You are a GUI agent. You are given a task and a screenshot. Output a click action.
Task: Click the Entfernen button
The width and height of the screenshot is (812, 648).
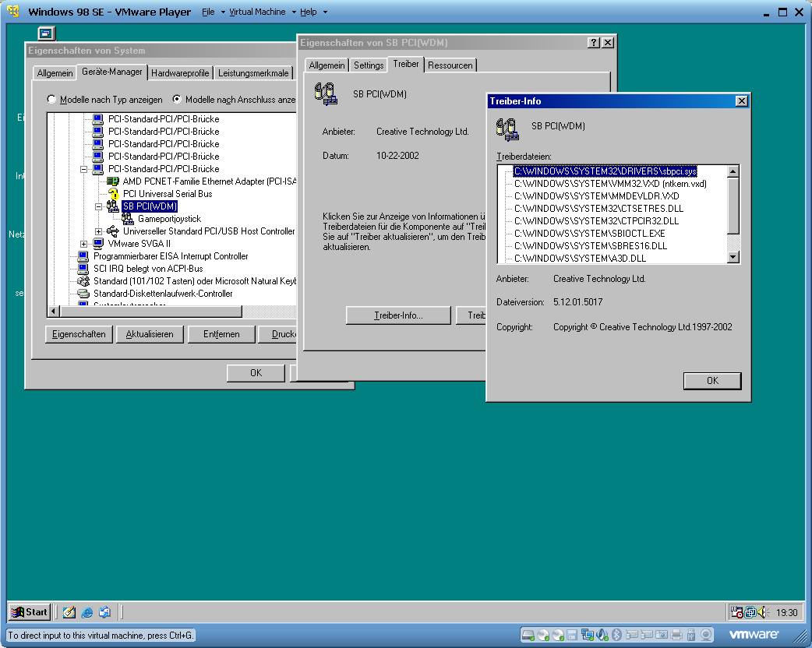pos(221,334)
